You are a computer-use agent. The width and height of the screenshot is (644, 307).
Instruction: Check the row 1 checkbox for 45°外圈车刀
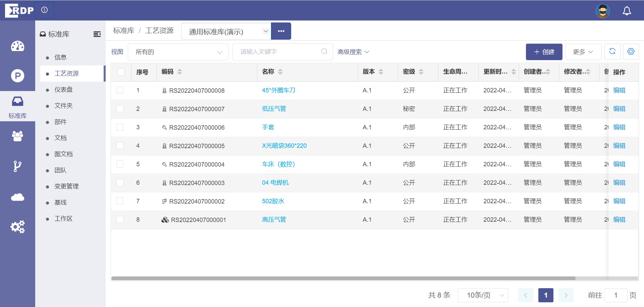click(120, 90)
